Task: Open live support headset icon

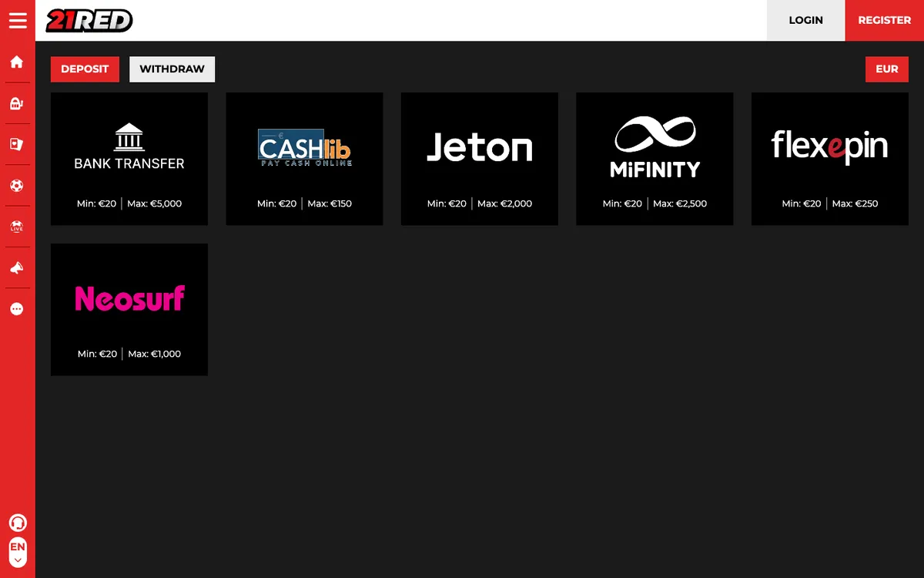Action: tap(17, 523)
